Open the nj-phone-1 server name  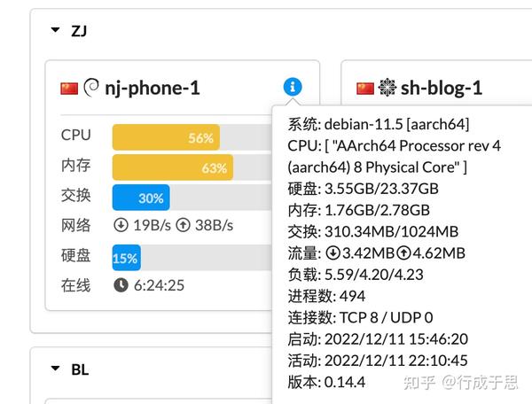[x=153, y=88]
